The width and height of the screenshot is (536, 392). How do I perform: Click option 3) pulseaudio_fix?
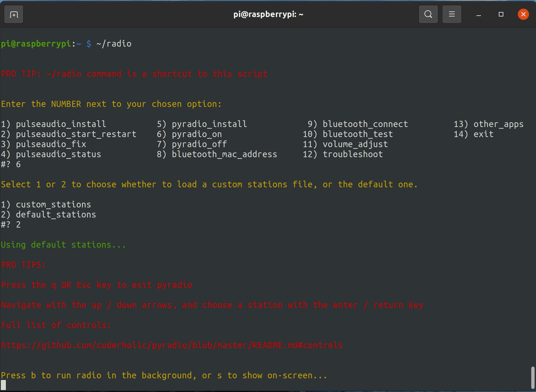click(x=43, y=144)
